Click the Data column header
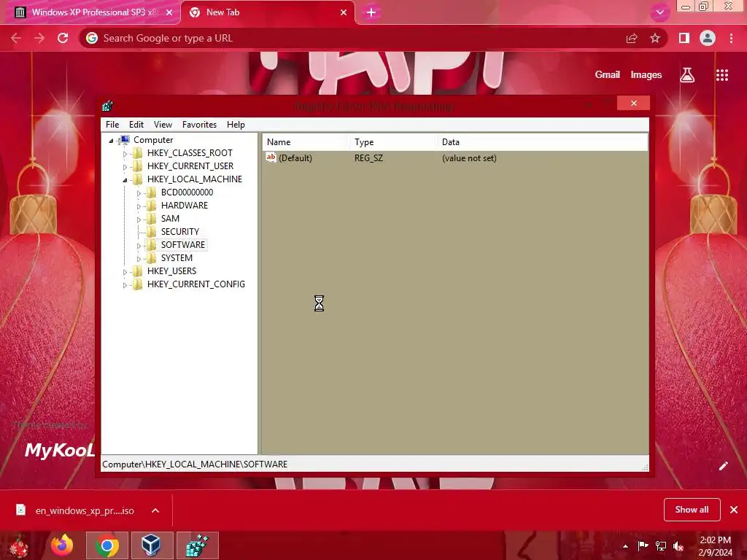 pos(542,142)
